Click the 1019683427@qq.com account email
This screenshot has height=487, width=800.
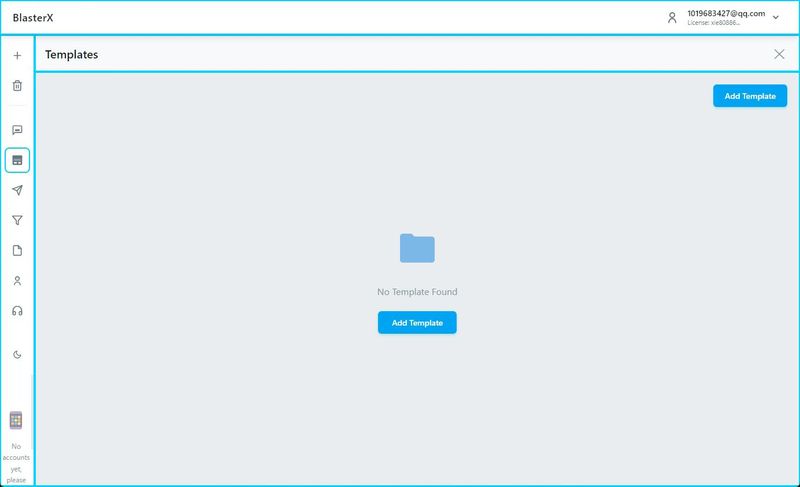point(726,13)
